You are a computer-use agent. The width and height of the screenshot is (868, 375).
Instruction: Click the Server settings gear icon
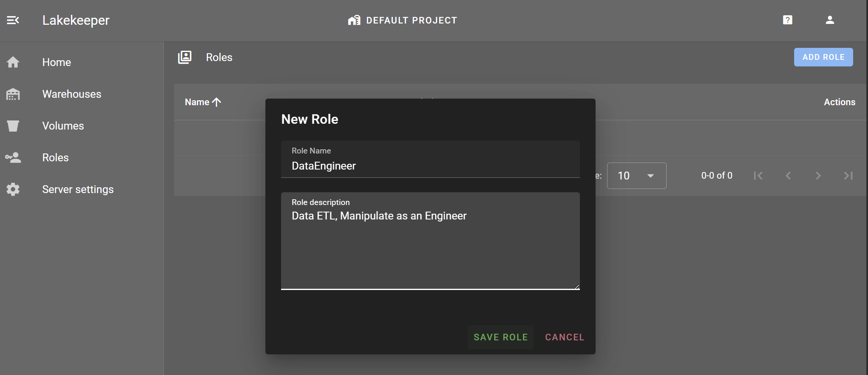click(13, 189)
